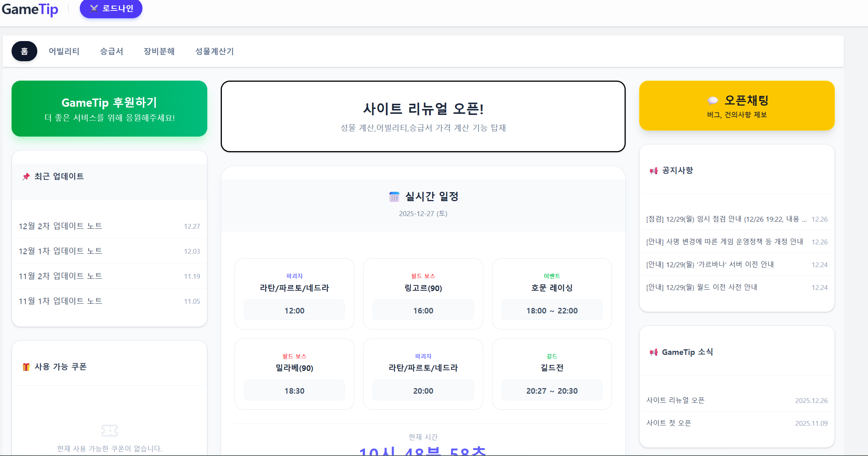Open the 승급서 tab

point(111,51)
